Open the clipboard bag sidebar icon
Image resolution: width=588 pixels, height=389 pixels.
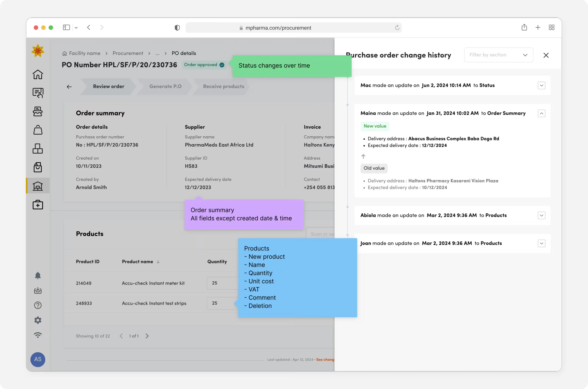[38, 167]
